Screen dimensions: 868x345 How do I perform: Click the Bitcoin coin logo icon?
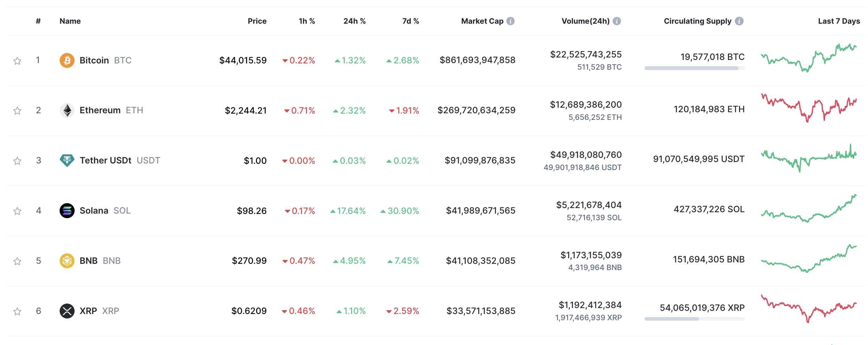click(67, 60)
